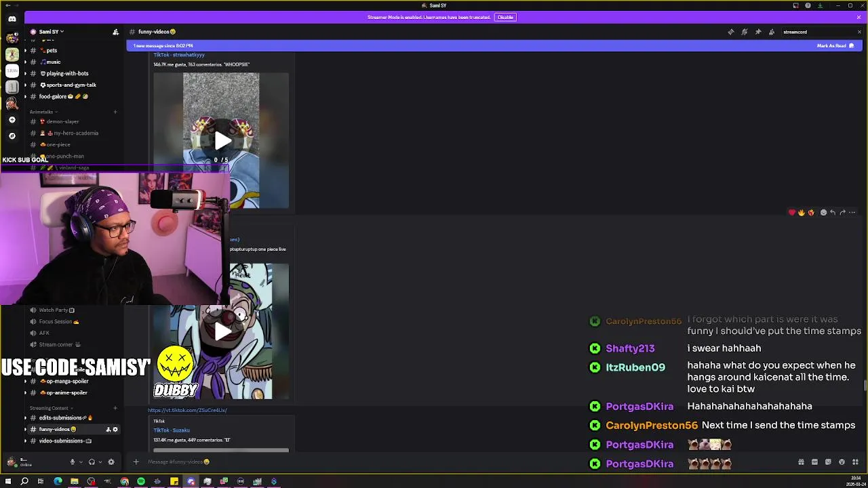Open TikTok - Suzaku embed title

click(x=172, y=430)
